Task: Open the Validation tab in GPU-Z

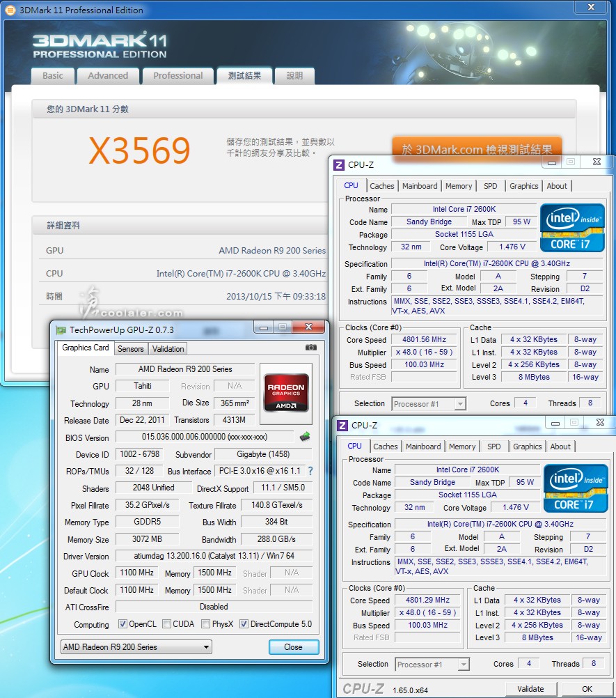Action: tap(168, 349)
